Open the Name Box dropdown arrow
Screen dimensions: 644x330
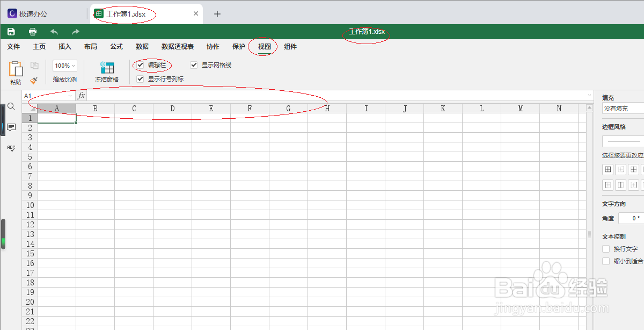click(70, 95)
